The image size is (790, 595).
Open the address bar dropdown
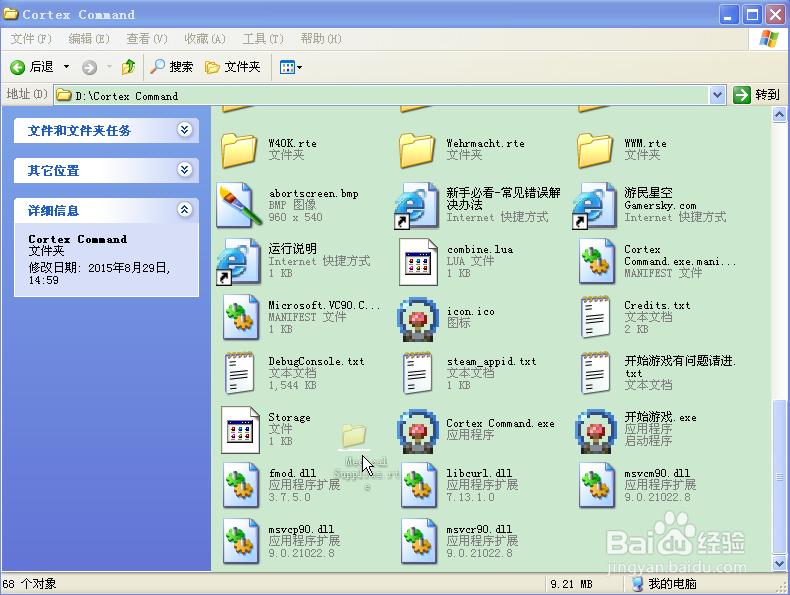pyautogui.click(x=717, y=95)
